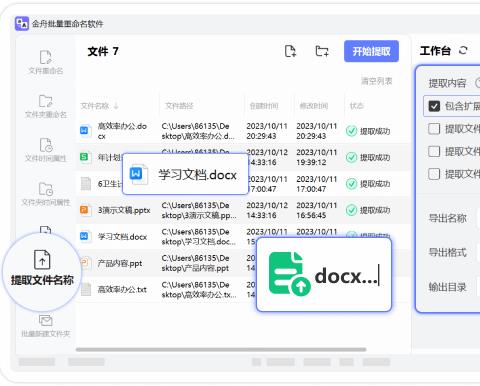This screenshot has width=480, height=386.
Task: Click the horizontal scrollbar under the file list
Action: point(221,350)
